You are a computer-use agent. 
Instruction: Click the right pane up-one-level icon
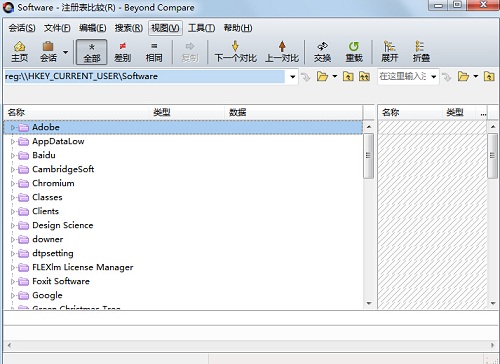(489, 77)
